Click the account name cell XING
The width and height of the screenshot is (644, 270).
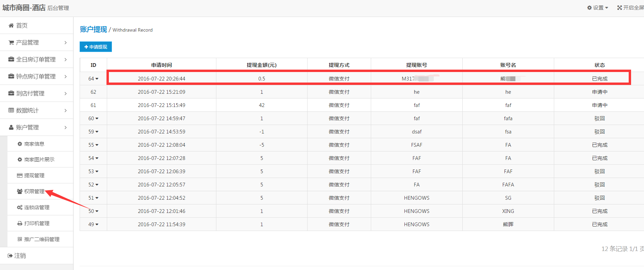(508, 211)
